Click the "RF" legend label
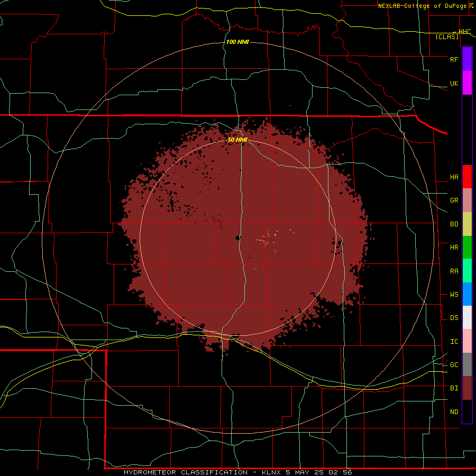Viewport: 476px width, 476px height. click(454, 59)
